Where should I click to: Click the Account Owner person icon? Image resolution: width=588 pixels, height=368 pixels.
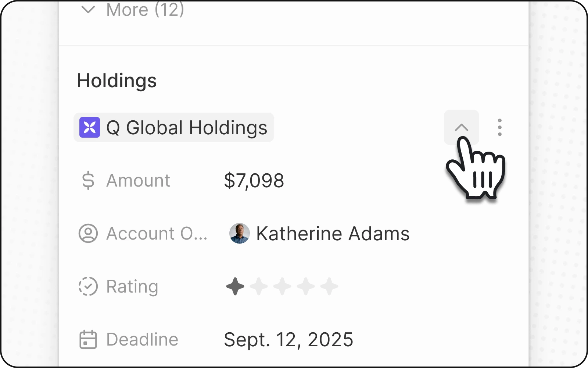[x=88, y=233]
